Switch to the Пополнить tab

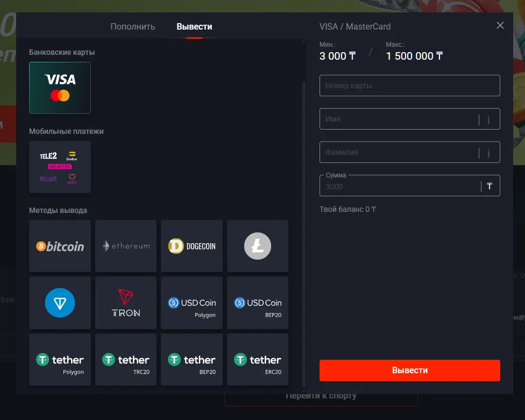click(x=132, y=27)
